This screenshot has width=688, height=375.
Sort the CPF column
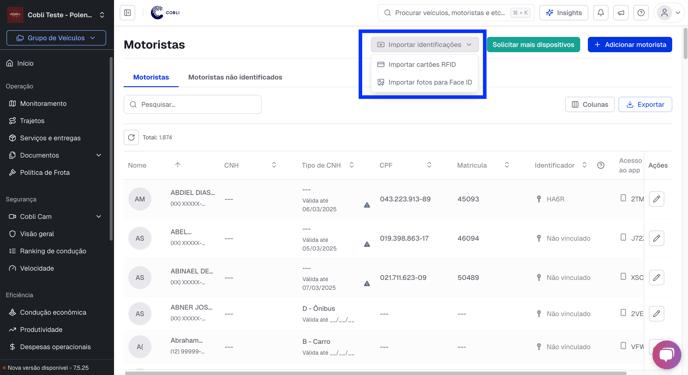point(429,165)
